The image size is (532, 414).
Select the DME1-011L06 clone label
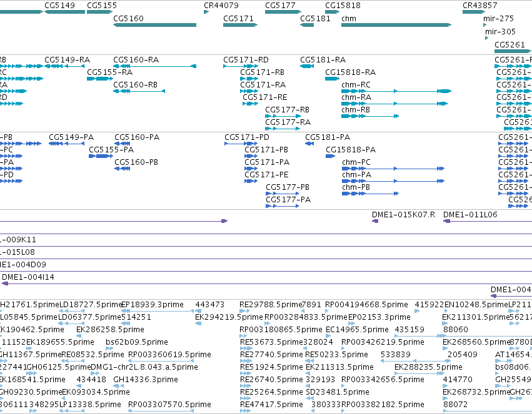[470, 214]
